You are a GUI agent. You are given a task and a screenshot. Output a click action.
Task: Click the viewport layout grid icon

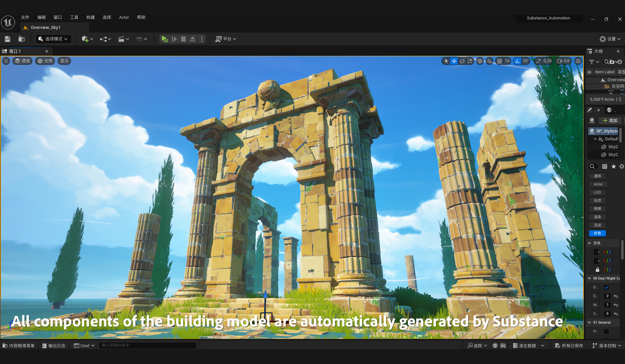coord(578,61)
